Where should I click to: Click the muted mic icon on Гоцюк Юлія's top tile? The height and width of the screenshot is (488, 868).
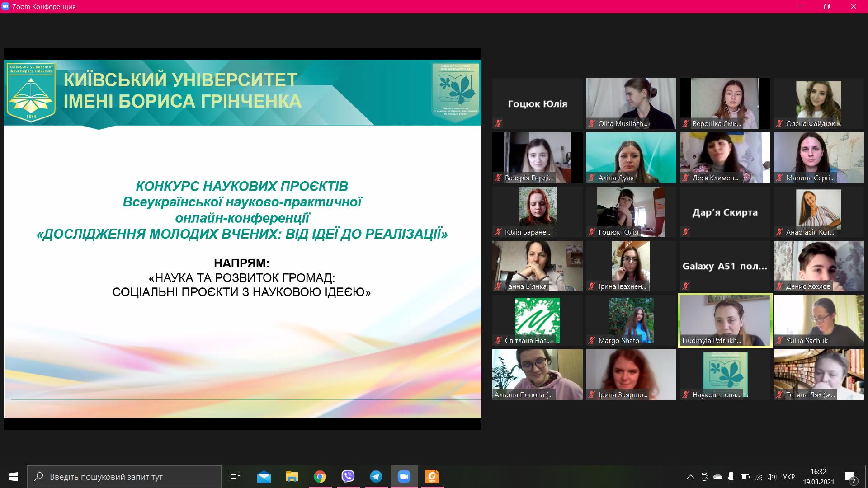[498, 123]
